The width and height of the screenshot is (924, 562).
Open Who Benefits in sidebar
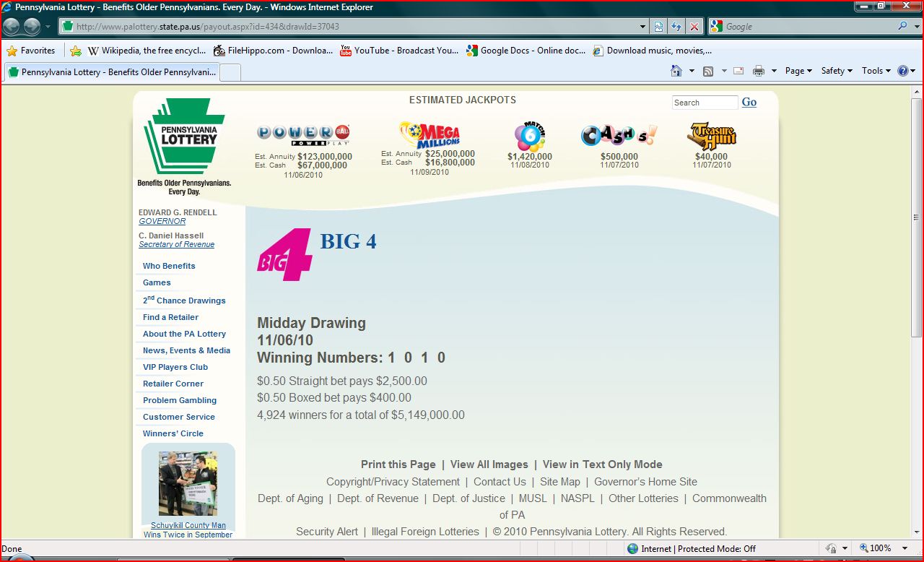point(169,266)
